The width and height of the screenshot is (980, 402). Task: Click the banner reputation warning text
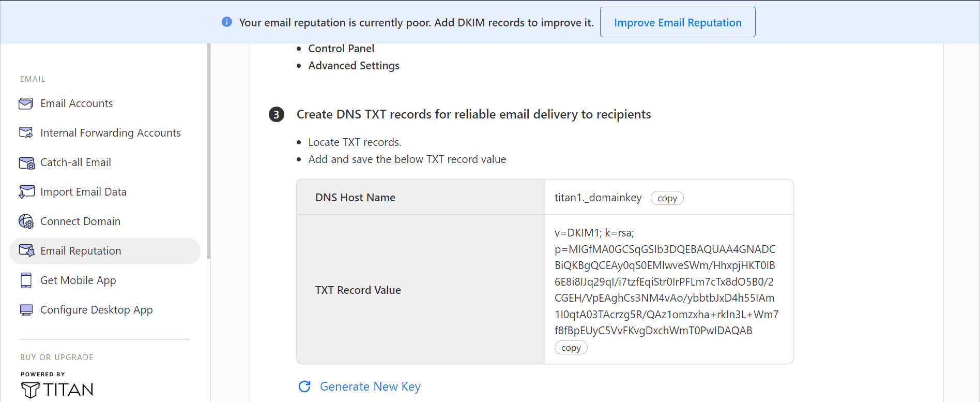pyautogui.click(x=417, y=23)
